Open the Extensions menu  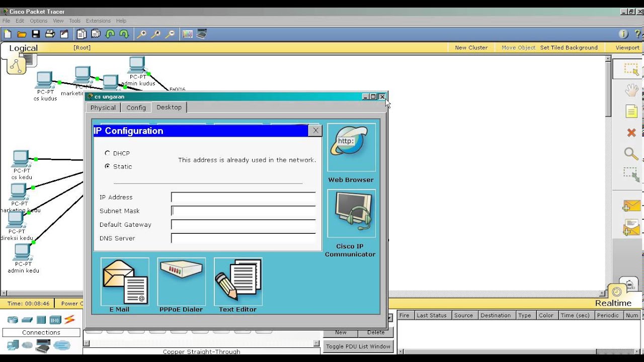98,21
